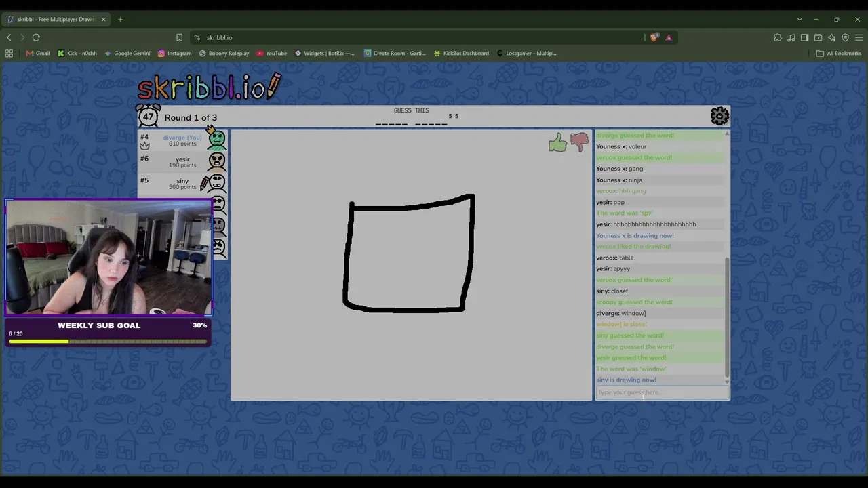Click the drawn black rectangle on canvas
Image resolution: width=868 pixels, height=488 pixels.
tap(409, 253)
